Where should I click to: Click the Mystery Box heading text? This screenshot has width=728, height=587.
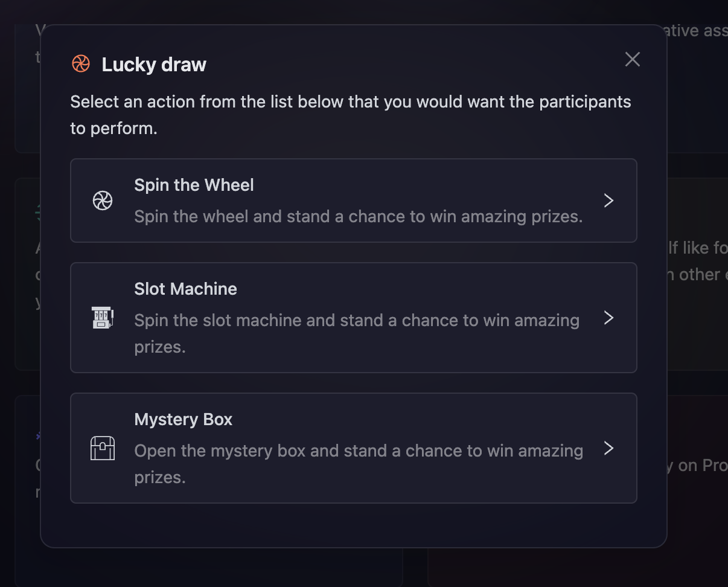point(183,419)
